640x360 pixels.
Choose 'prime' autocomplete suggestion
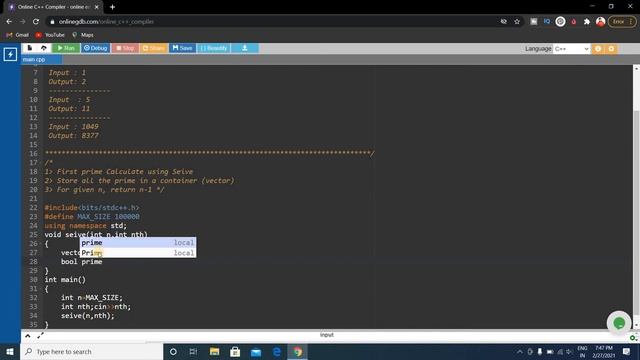pyautogui.click(x=138, y=242)
